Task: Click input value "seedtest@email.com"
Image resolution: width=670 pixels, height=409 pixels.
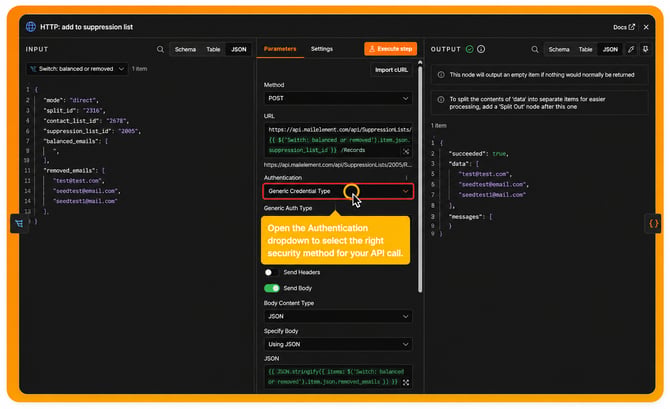Action: [85, 191]
